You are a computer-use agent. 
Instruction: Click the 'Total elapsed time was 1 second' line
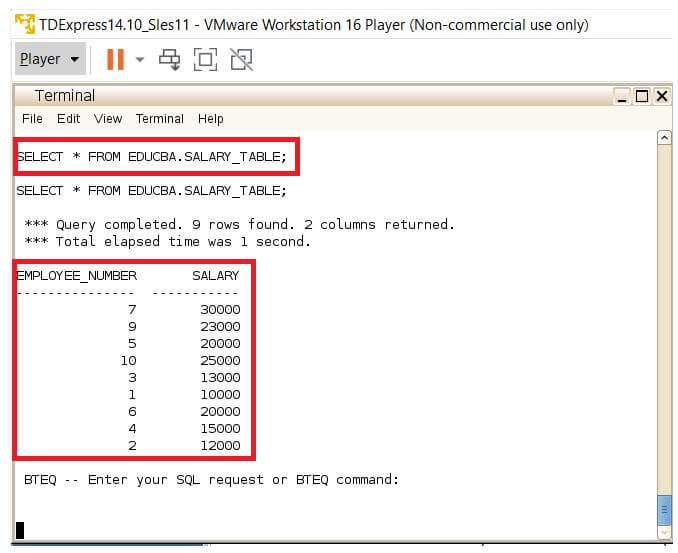(x=168, y=241)
